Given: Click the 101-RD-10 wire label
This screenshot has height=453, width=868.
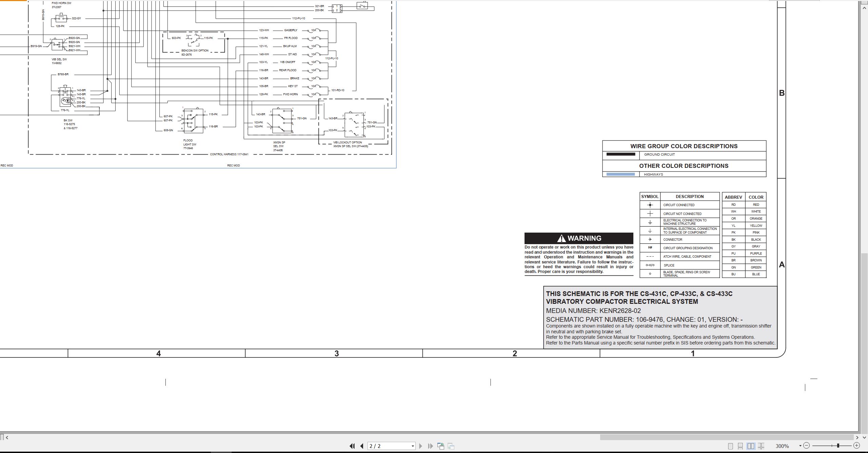Looking at the screenshot, I should (x=338, y=90).
